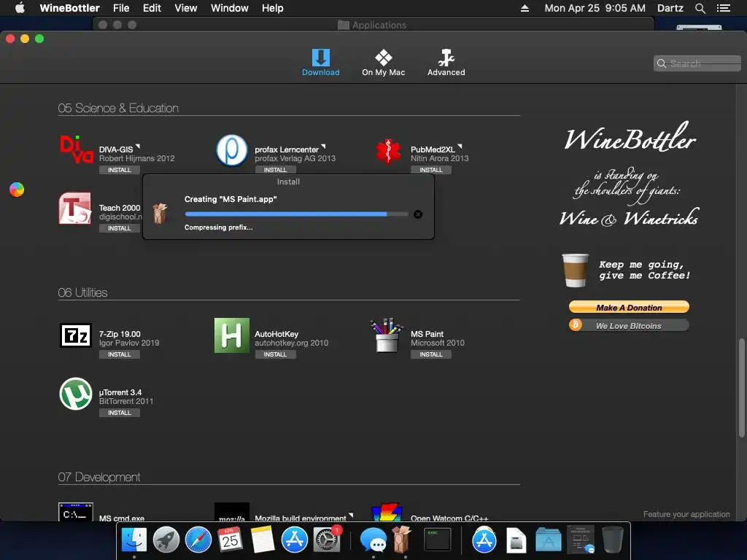The width and height of the screenshot is (747, 560).
Task: Click the AutoHotKey green H icon
Action: point(231,335)
